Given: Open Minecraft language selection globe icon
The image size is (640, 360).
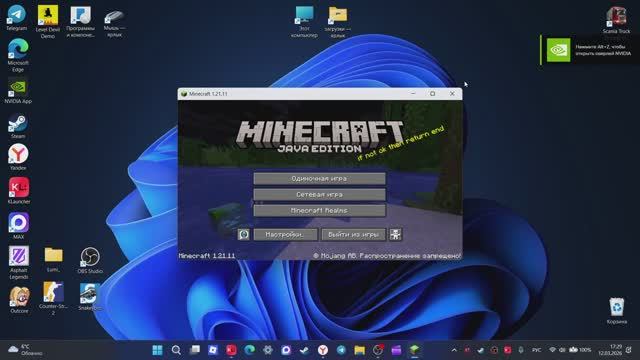Looking at the screenshot, I should 244,235.
